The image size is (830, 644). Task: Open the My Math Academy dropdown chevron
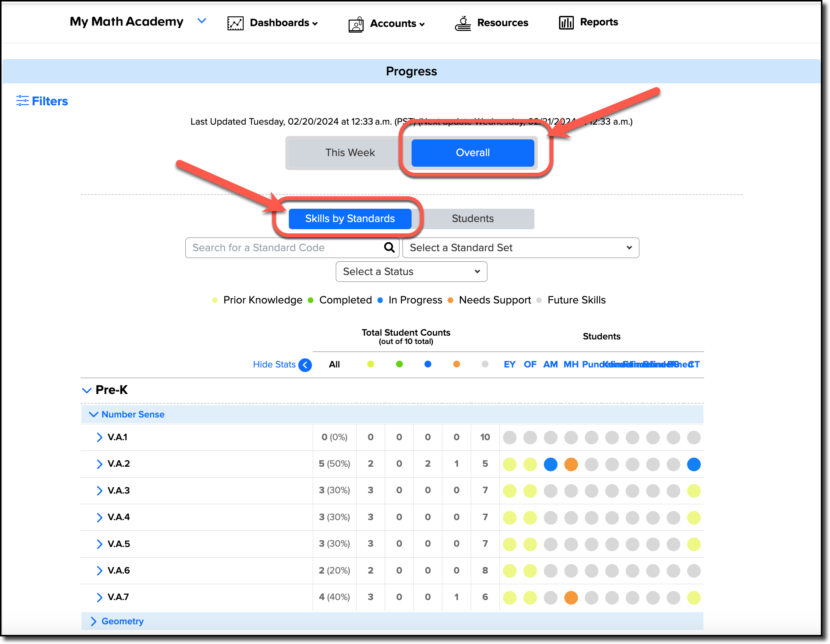(x=202, y=21)
